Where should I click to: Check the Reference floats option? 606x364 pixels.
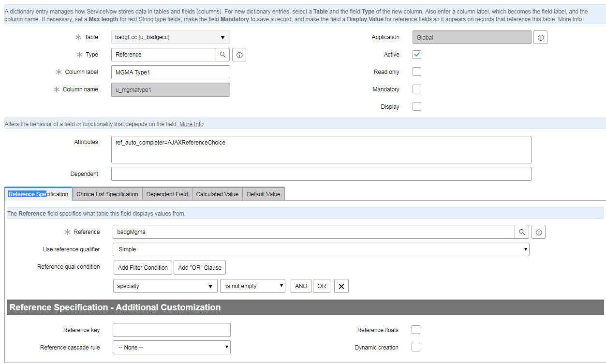(x=416, y=330)
